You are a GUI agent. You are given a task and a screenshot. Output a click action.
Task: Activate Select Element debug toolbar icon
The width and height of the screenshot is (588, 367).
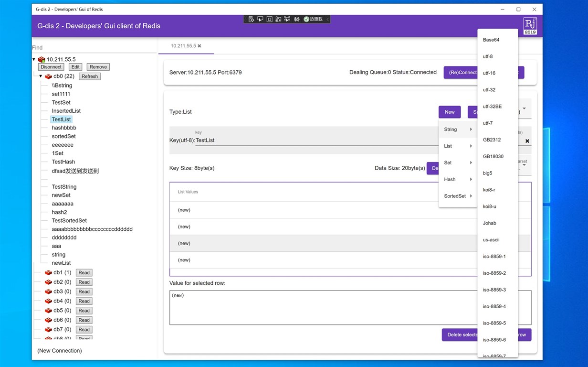click(x=260, y=19)
